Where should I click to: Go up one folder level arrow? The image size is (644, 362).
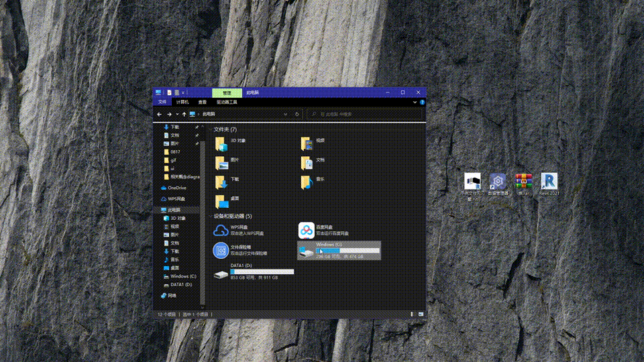click(x=184, y=115)
